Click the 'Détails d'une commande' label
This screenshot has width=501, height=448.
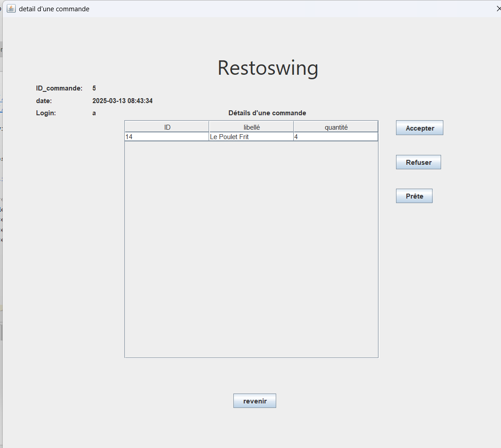point(267,113)
